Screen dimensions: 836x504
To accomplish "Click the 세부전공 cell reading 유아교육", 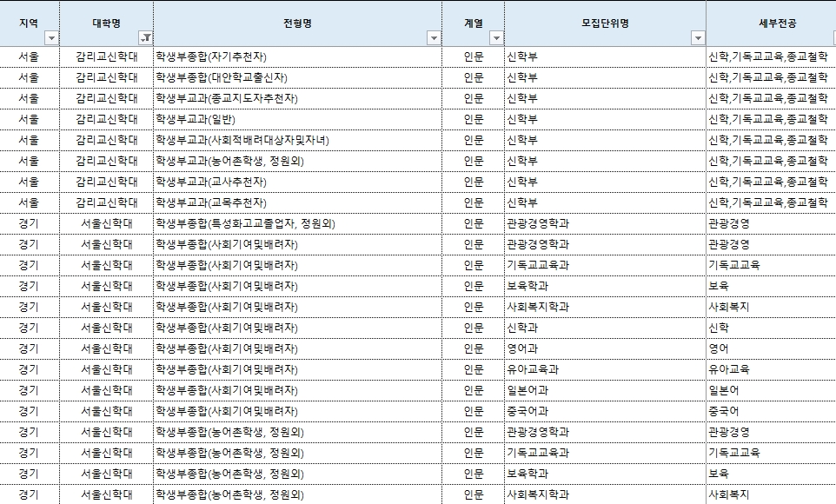I will pos(771,369).
